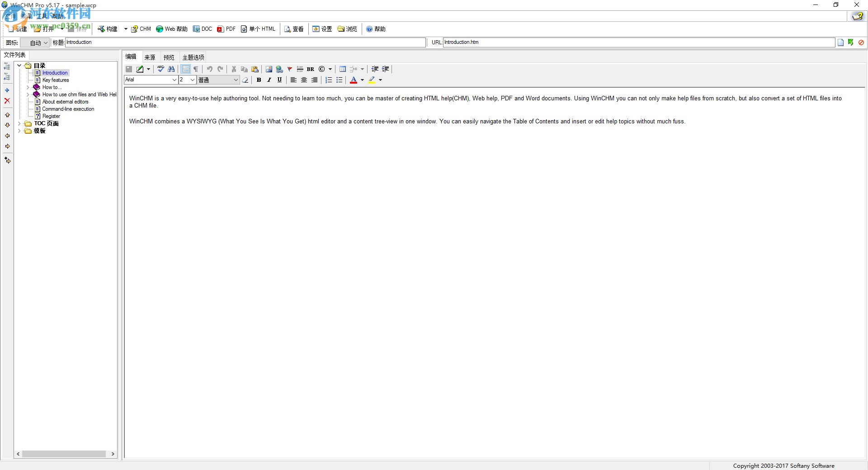Toggle show borders/guidelines button
Viewport: 868px width, 470px height.
pos(185,69)
